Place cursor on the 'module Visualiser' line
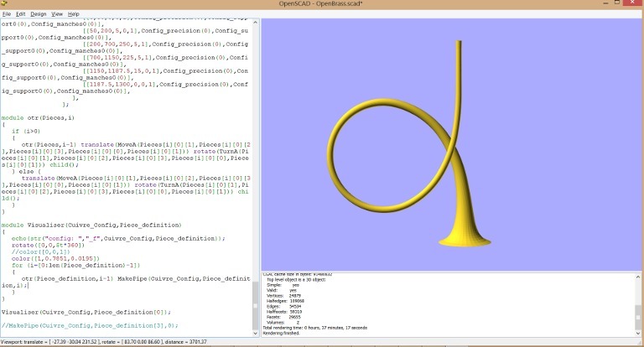The width and height of the screenshot is (644, 347). 91,225
